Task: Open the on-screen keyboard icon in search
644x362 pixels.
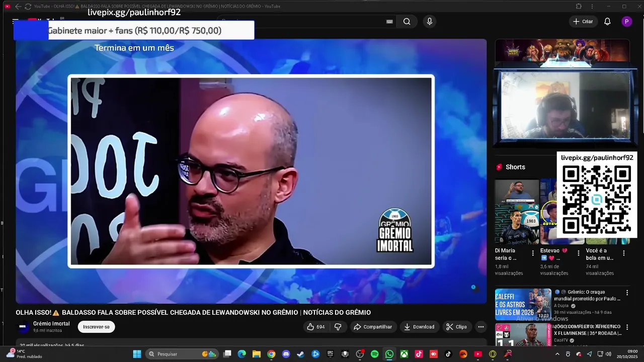Action: (x=389, y=22)
